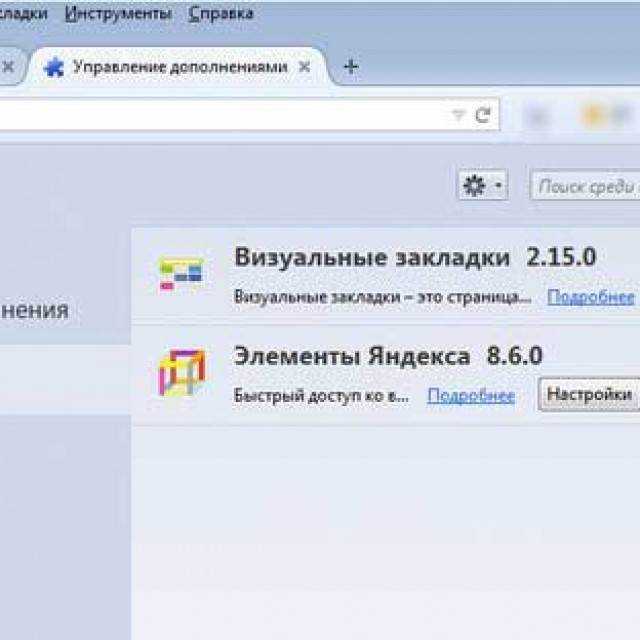Close the leftmost partially visible tab
The height and width of the screenshot is (640, 640).
(x=9, y=66)
